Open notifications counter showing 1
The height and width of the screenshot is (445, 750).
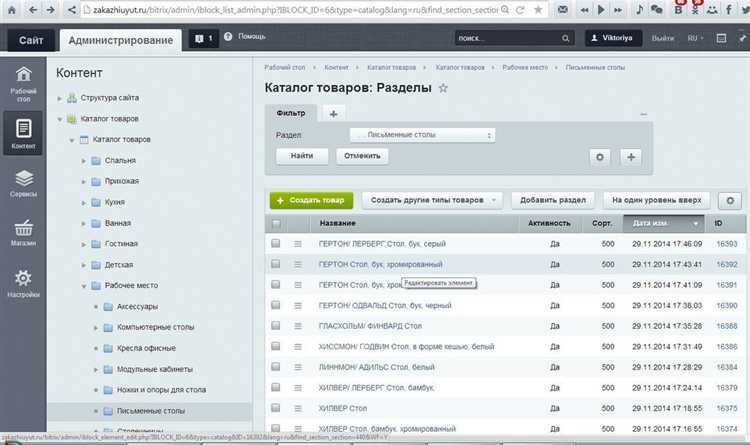pyautogui.click(x=204, y=38)
